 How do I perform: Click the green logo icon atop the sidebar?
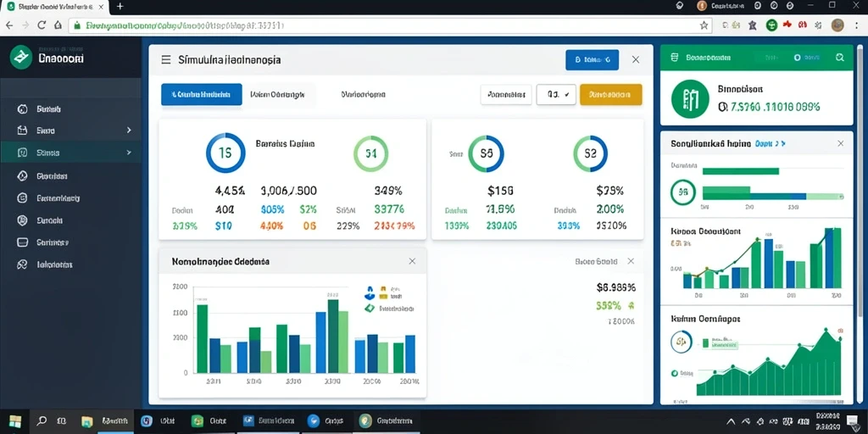(21, 58)
